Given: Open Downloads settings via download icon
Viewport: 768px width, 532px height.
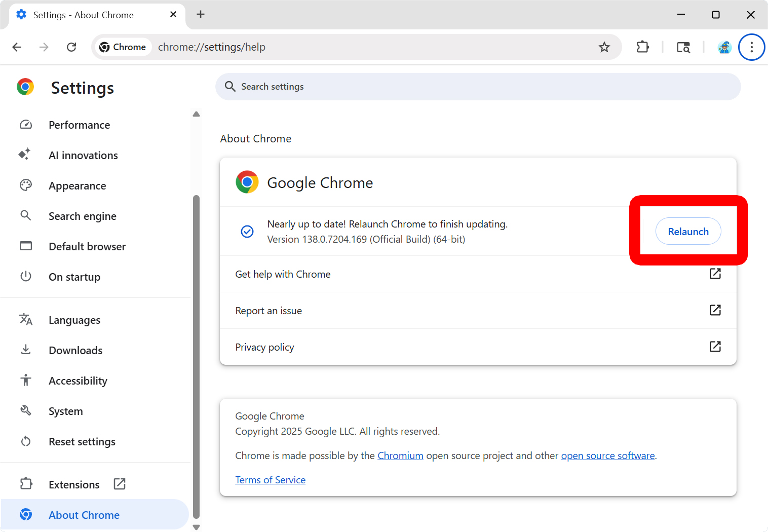Looking at the screenshot, I should pos(26,350).
